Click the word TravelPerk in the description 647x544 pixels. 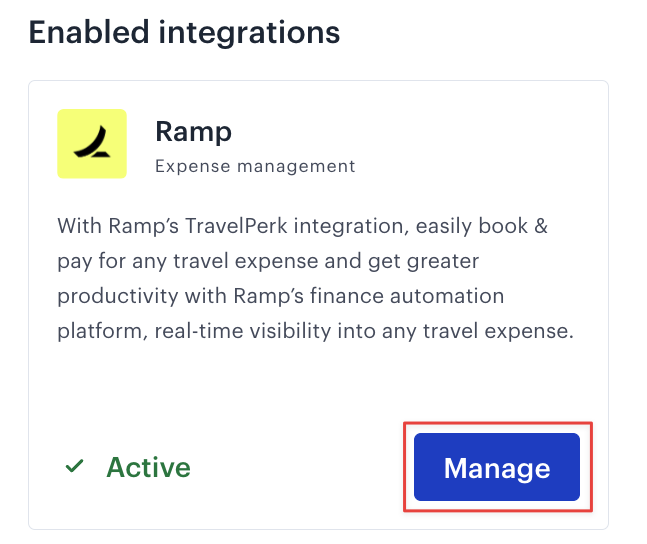coord(236,226)
